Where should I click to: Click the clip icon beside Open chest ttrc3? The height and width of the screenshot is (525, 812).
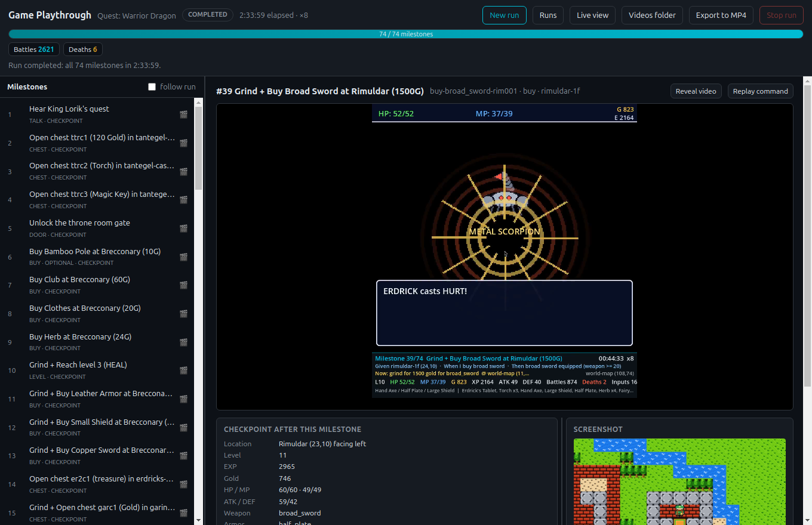tap(184, 200)
